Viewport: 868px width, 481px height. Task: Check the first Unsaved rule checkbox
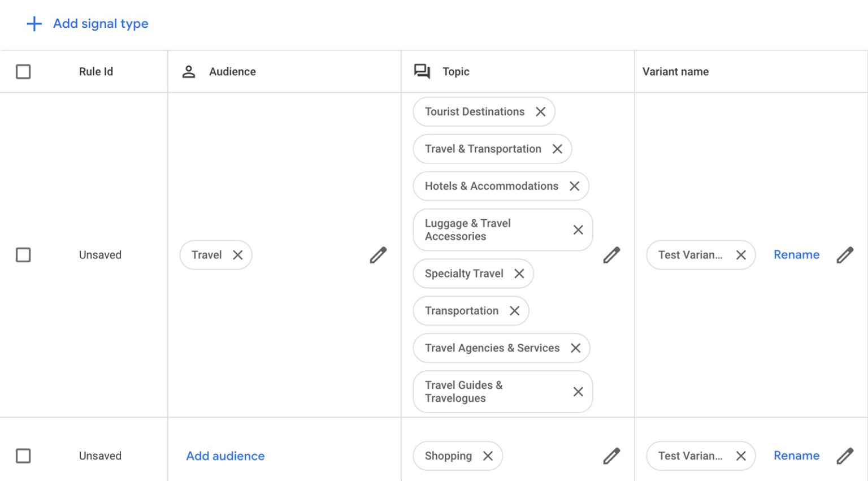pos(23,255)
